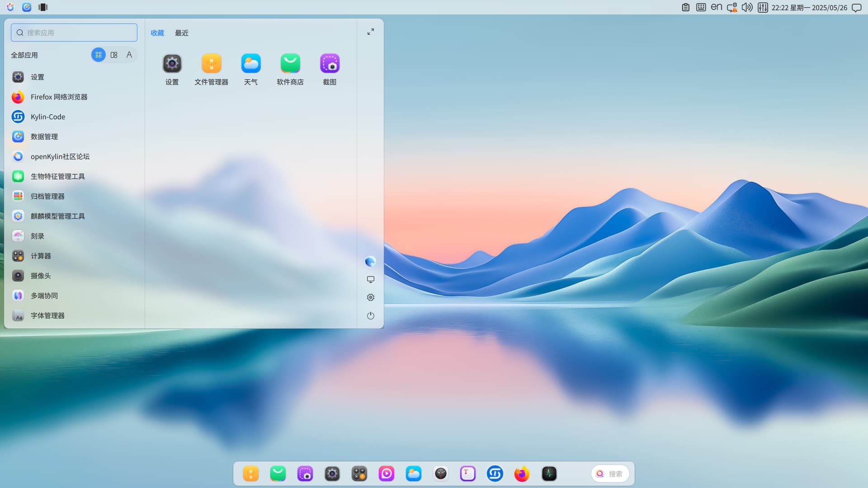Open Weather app in favorites
Image resolution: width=868 pixels, height=488 pixels.
point(250,69)
